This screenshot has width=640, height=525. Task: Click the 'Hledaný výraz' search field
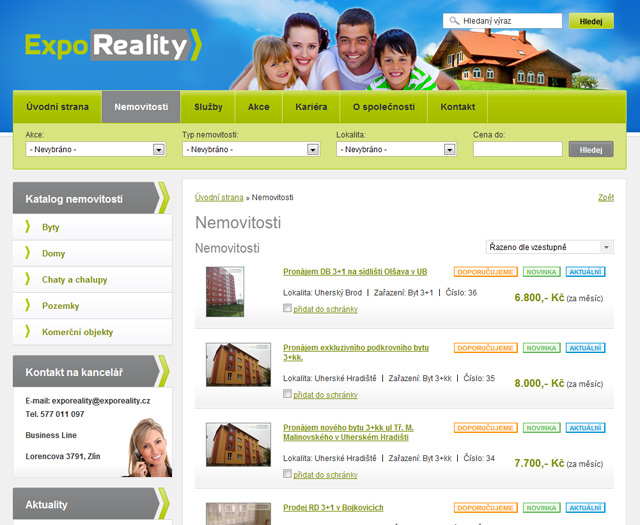point(502,21)
